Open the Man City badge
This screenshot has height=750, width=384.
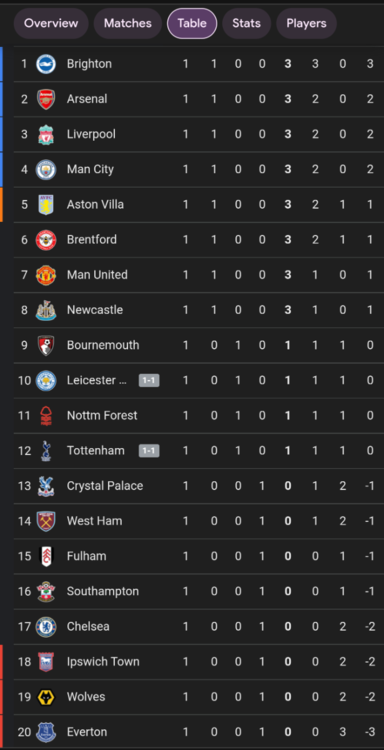(46, 169)
